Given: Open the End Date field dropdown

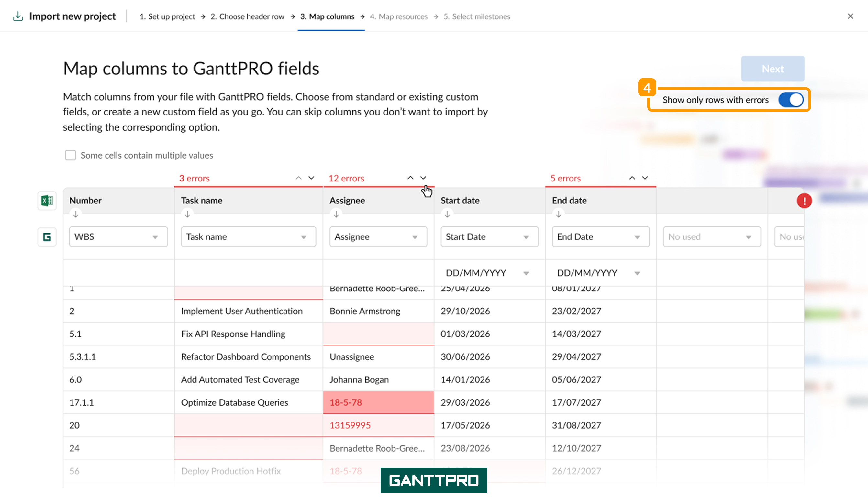Looking at the screenshot, I should [601, 237].
